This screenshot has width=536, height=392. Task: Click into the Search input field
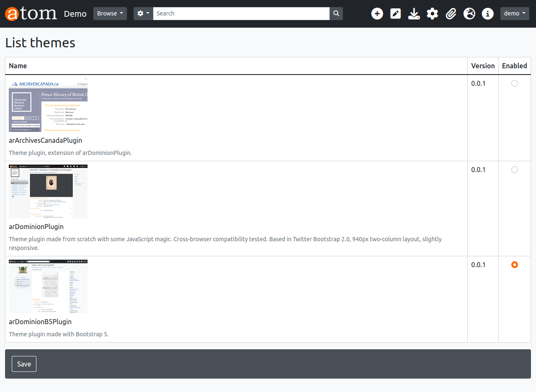(241, 13)
